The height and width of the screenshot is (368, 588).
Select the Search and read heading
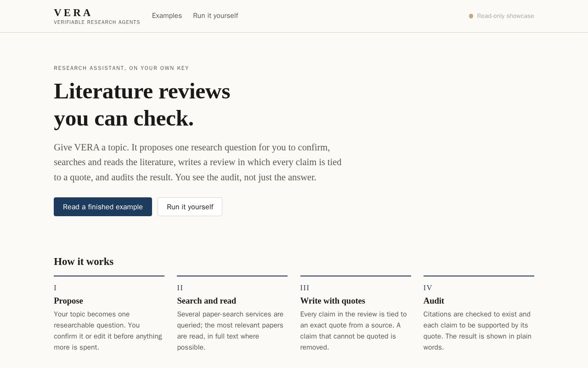(206, 301)
